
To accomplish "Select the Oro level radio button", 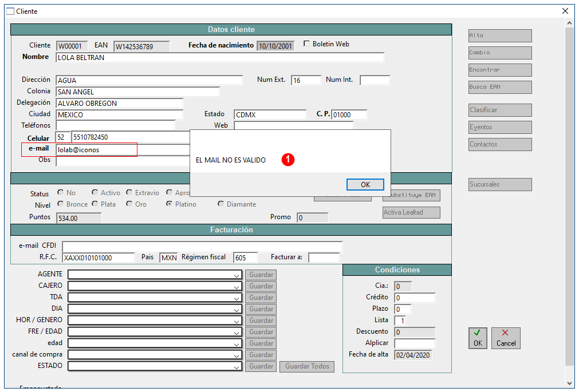I will tap(129, 204).
